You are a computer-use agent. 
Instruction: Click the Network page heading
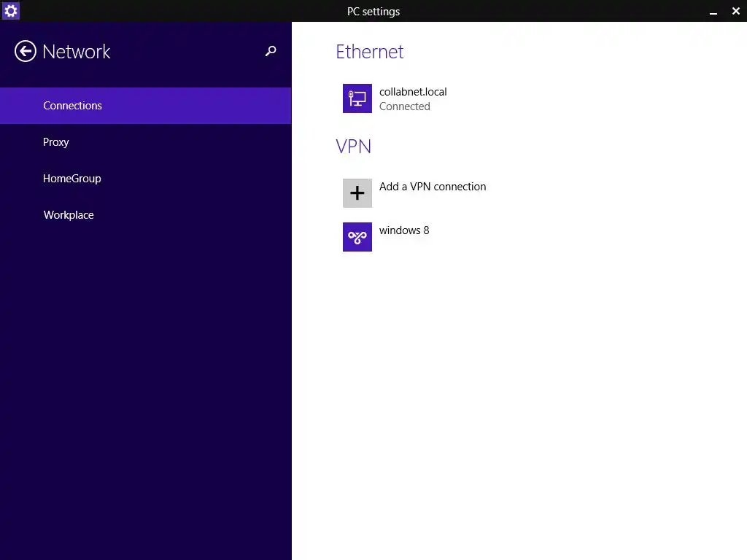coord(77,52)
